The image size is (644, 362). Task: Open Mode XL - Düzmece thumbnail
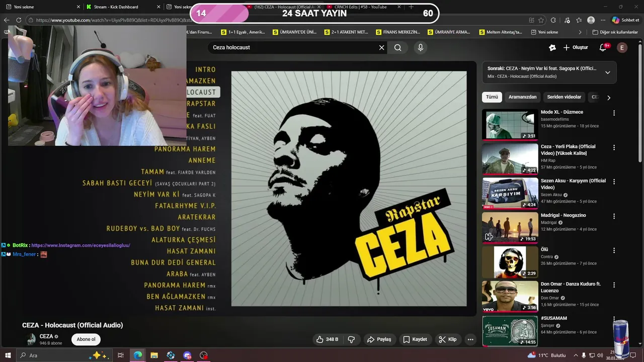point(510,125)
